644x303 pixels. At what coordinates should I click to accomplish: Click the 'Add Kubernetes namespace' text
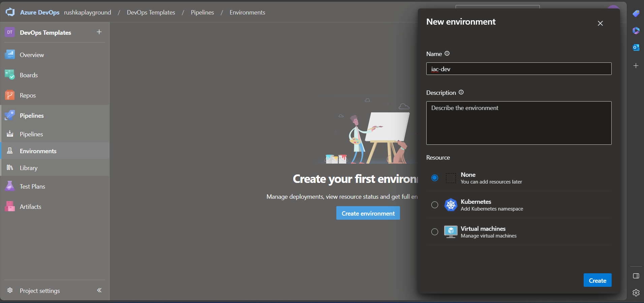pos(492,209)
